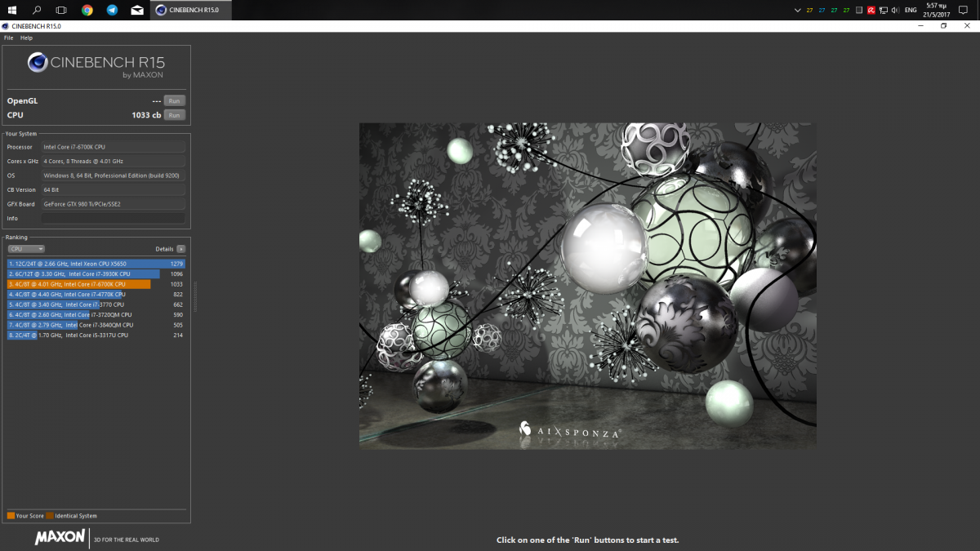Select the i7-3930K ranking row
This screenshot has width=980, height=551.
96,274
